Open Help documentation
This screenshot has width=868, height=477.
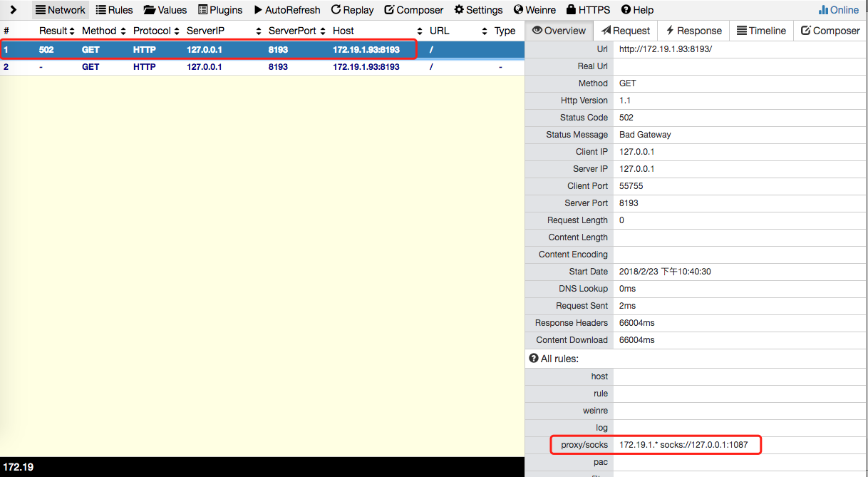pyautogui.click(x=637, y=9)
